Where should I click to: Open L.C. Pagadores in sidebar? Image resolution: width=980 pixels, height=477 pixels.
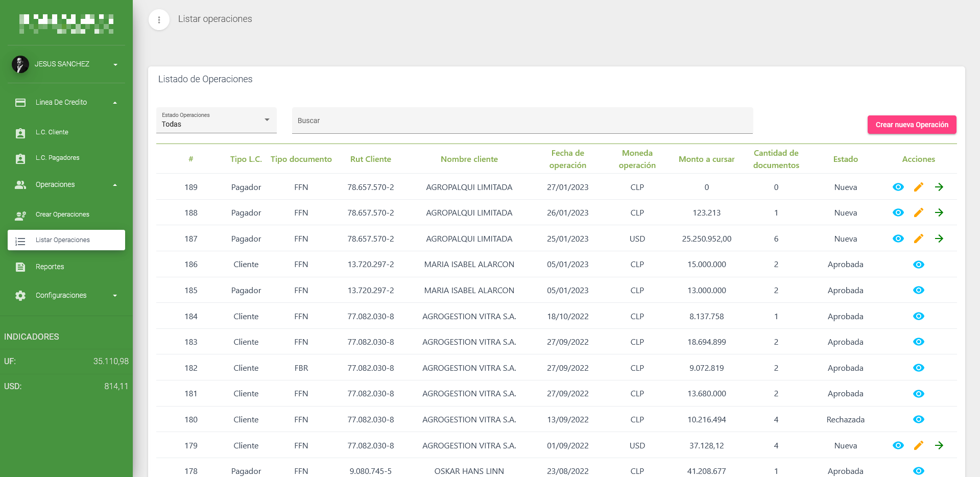tap(57, 158)
